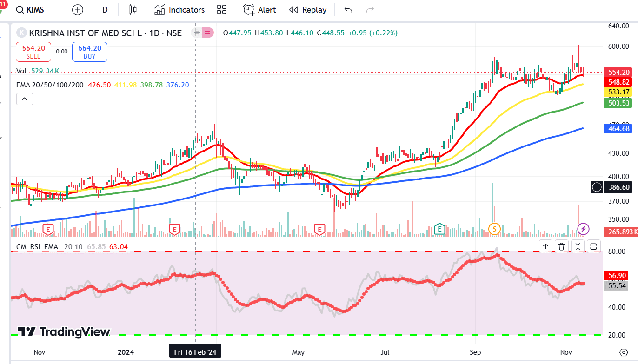Click the 430.00 price scale tick
The height and width of the screenshot is (364, 638).
[x=618, y=153]
